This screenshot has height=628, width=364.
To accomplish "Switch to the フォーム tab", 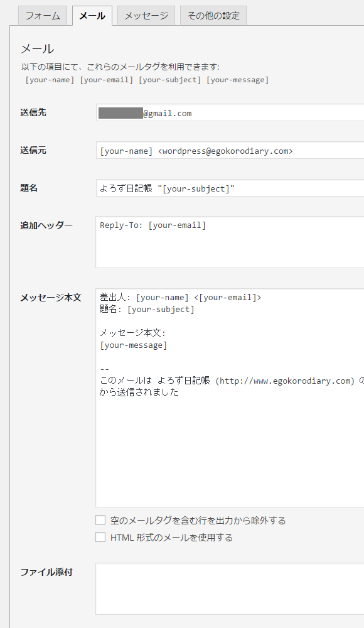I will click(43, 16).
